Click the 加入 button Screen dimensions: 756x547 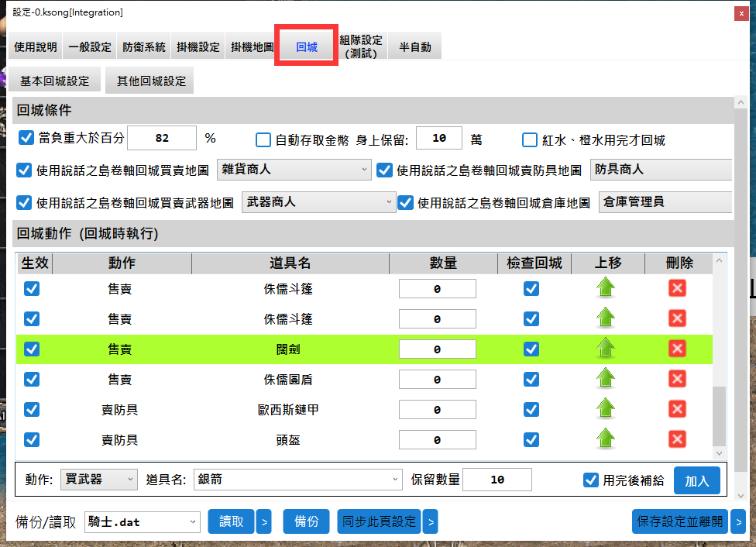click(696, 480)
